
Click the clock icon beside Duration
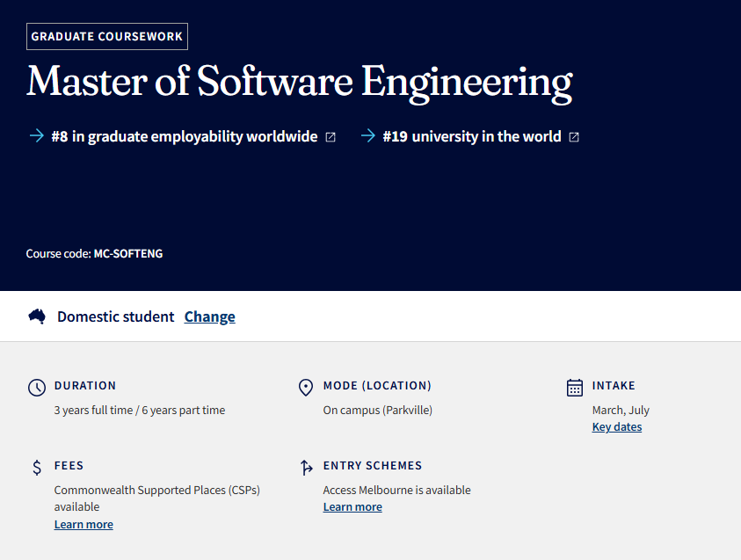(x=36, y=388)
